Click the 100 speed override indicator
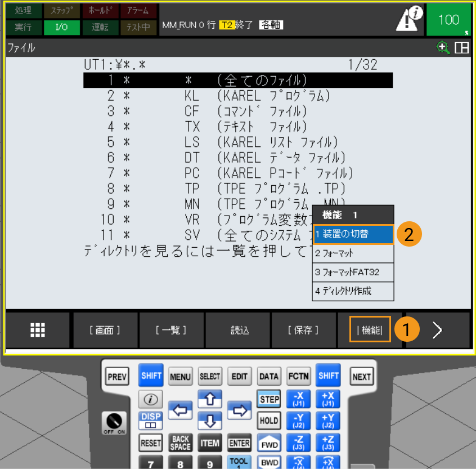This screenshot has width=476, height=469. pos(448,20)
